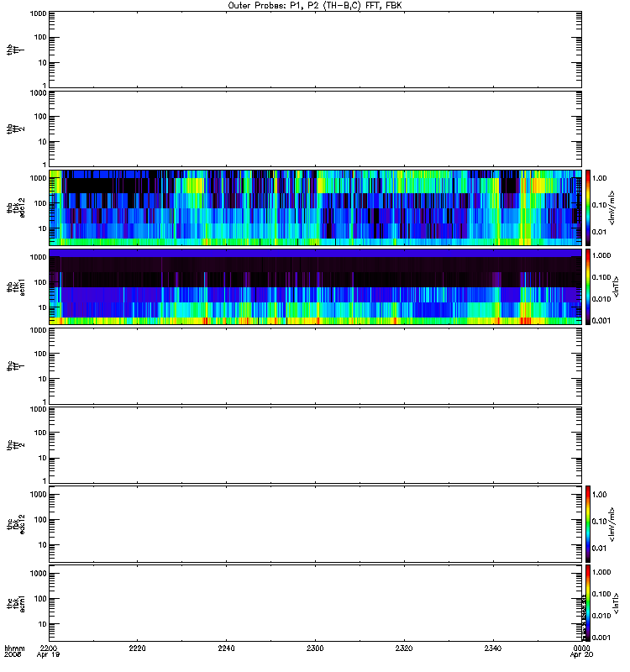The image size is (630, 672).
Task: Click the empty thc fbk scm1 panel
Action: (316, 603)
